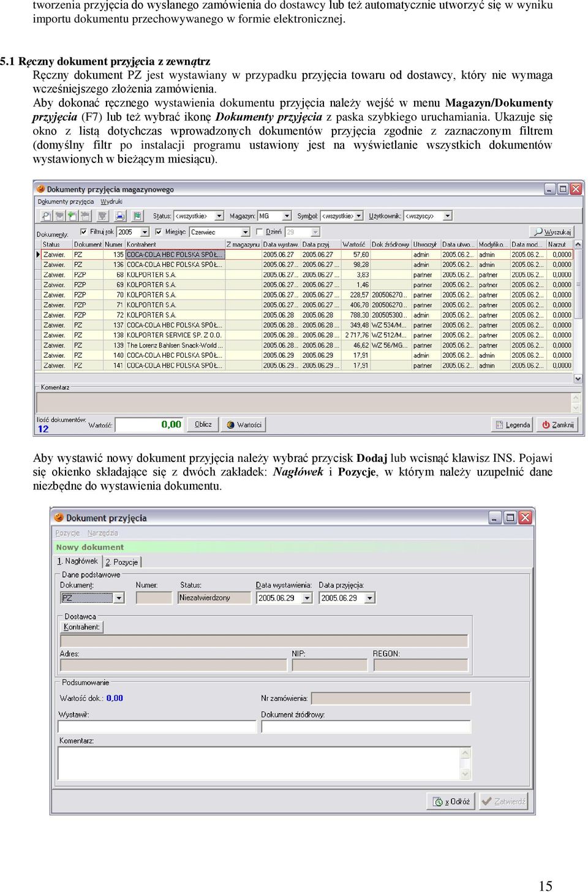
Task: Open the Data przyjęcia date dropdown
Action: (x=370, y=598)
